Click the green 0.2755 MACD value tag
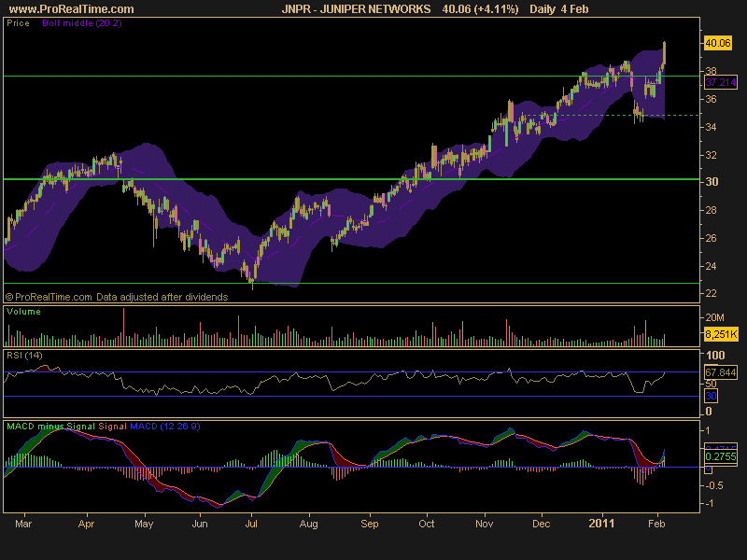 point(720,456)
